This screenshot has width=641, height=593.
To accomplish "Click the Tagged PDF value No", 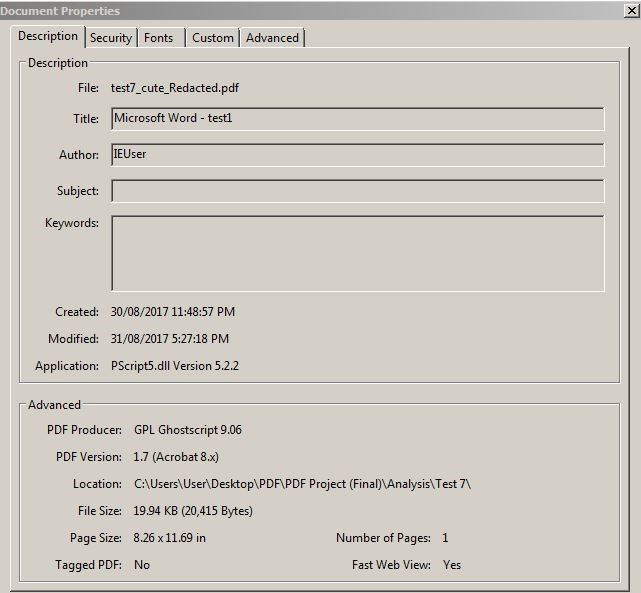I will click(x=142, y=565).
